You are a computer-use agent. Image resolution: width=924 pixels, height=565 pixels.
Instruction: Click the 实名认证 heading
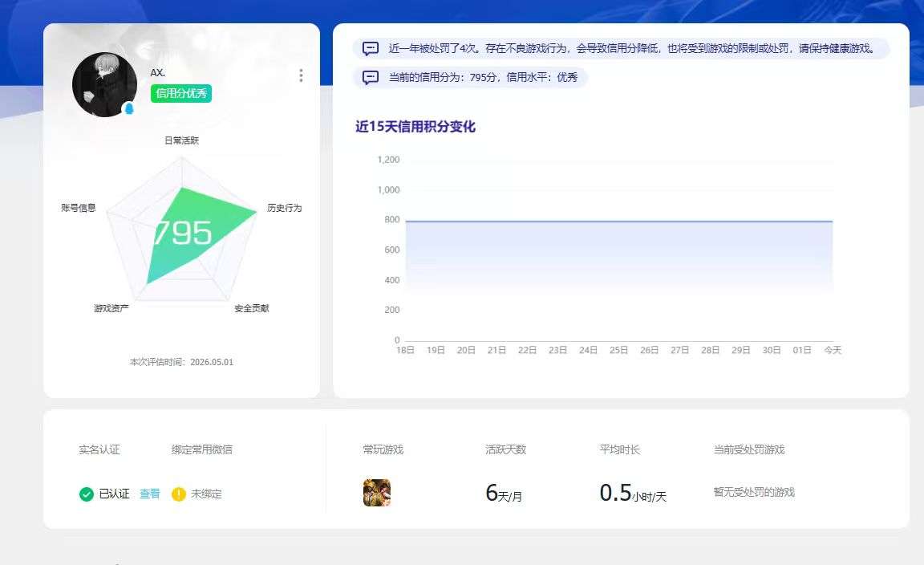pos(99,449)
